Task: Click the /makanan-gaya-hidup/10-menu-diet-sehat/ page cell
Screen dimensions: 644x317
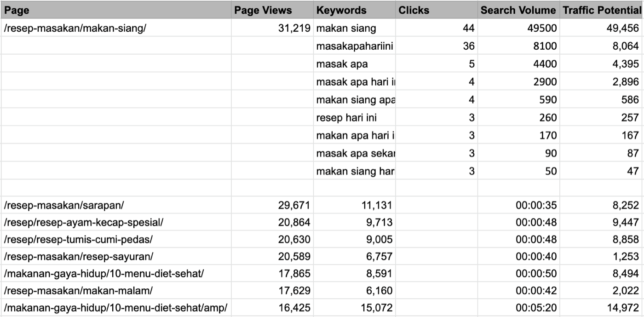Action: pos(116,273)
